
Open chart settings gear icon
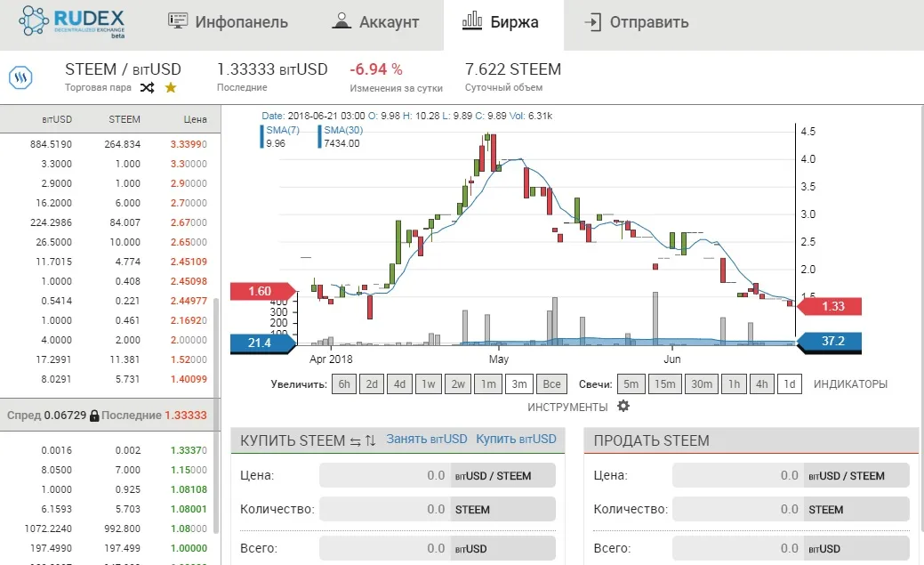pos(623,407)
